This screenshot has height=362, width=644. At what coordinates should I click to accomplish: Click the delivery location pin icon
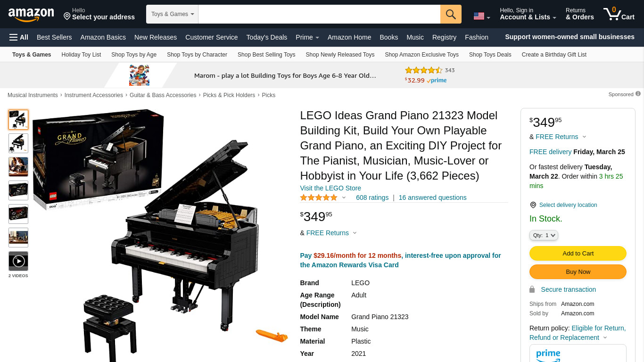click(x=533, y=205)
